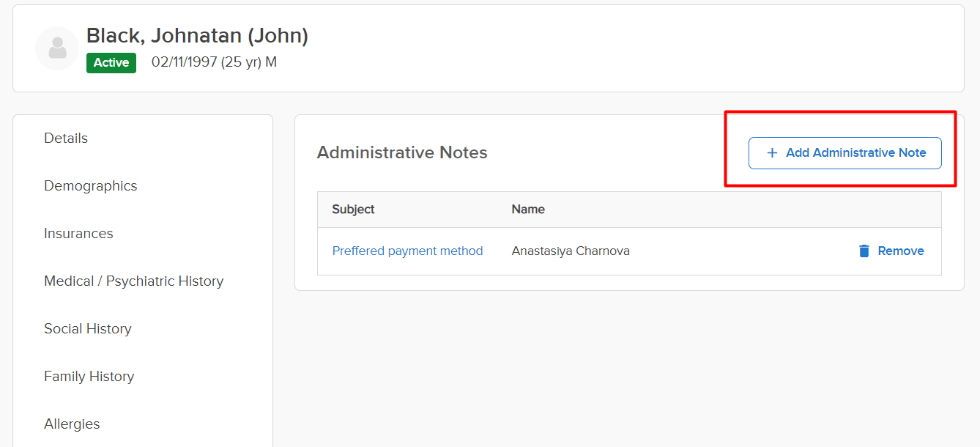The height and width of the screenshot is (447, 980).
Task: Switch to the Family History section
Action: [x=89, y=377]
